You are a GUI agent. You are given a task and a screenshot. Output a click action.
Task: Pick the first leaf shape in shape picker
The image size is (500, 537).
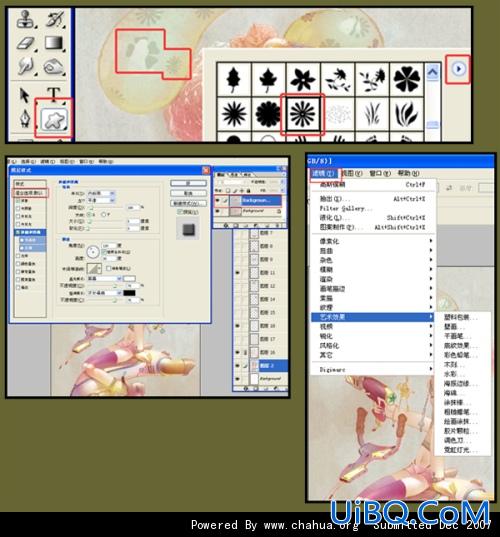(x=234, y=80)
